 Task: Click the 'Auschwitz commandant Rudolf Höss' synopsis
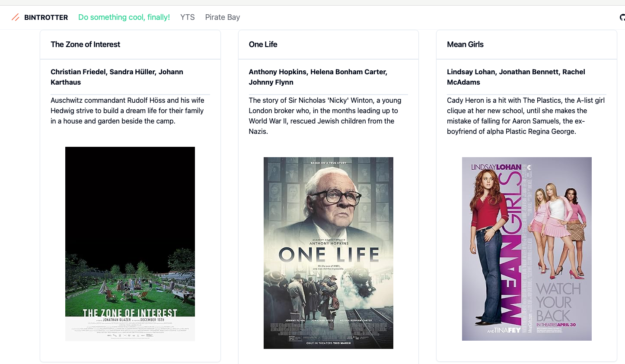coord(128,111)
